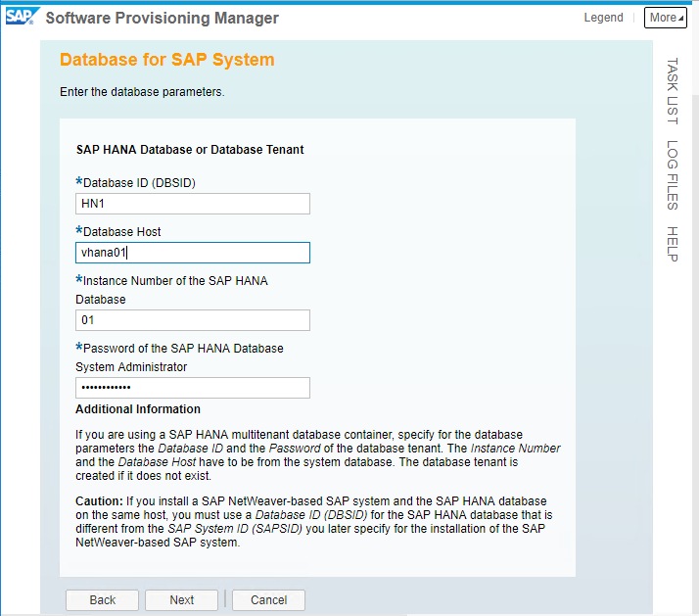Click the SAP logo icon
The width and height of the screenshot is (699, 616).
click(x=23, y=17)
